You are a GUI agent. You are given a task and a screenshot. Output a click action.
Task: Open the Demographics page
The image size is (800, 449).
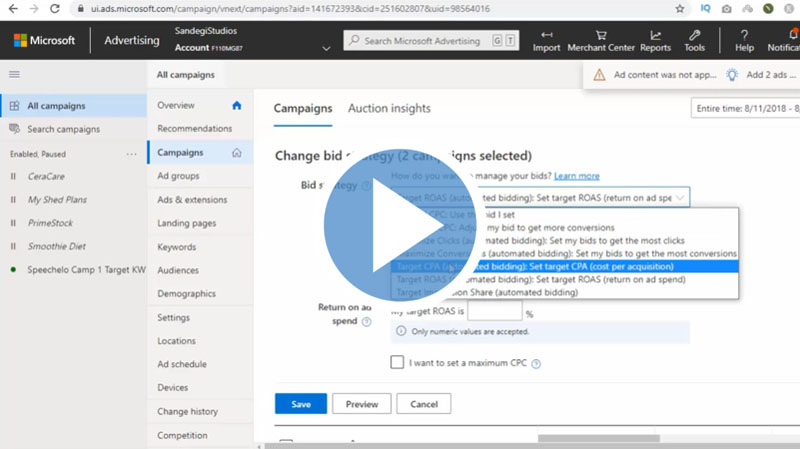[186, 294]
